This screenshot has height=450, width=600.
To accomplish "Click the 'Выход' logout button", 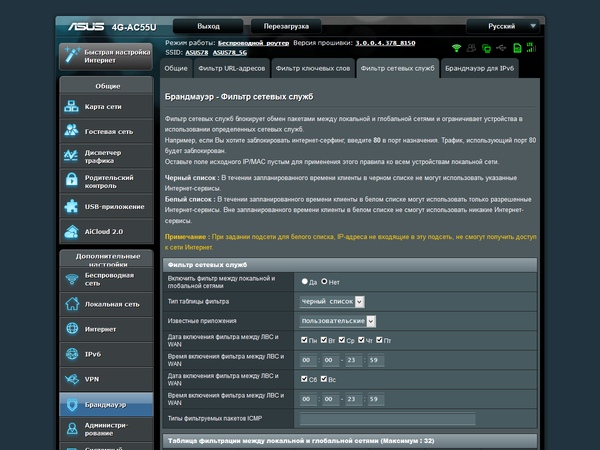I will [208, 26].
